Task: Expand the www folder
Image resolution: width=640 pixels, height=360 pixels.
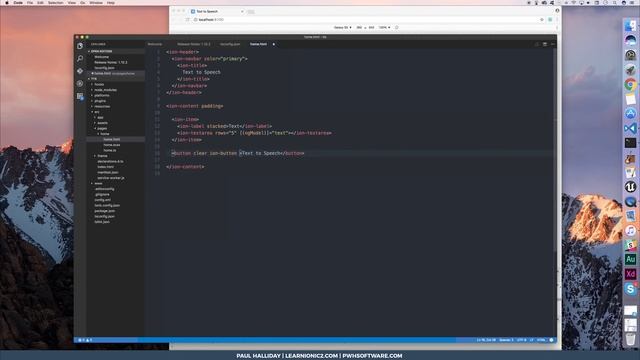Action: (97, 183)
